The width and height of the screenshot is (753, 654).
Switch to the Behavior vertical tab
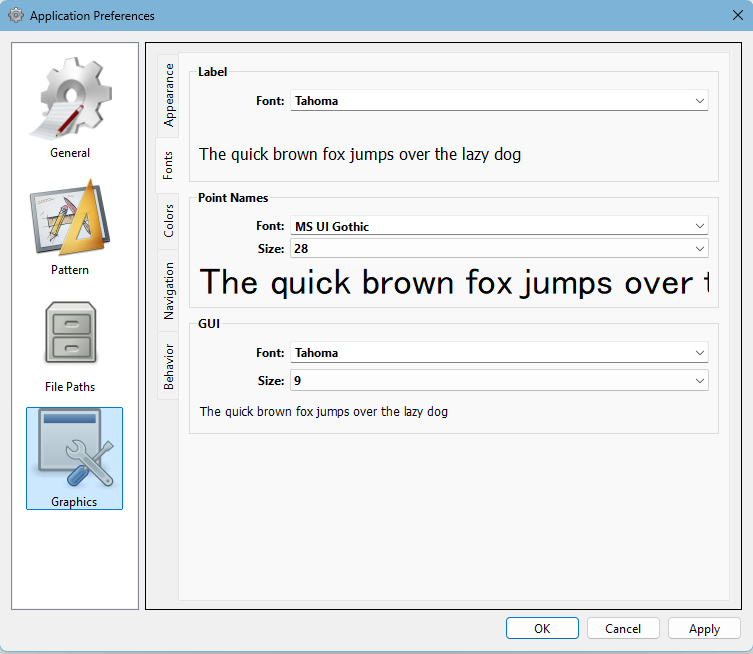pos(168,366)
